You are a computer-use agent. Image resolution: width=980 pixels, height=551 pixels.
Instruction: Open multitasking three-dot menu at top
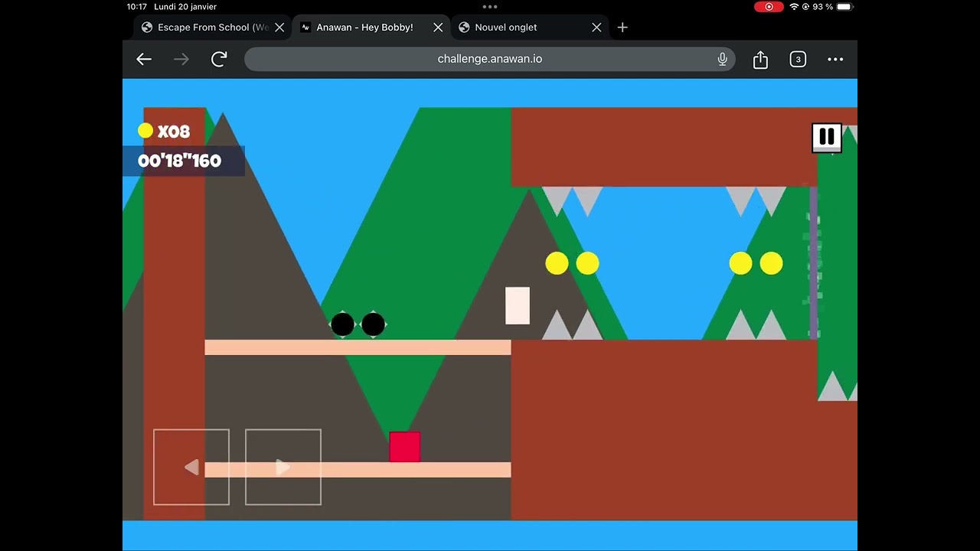click(x=490, y=7)
